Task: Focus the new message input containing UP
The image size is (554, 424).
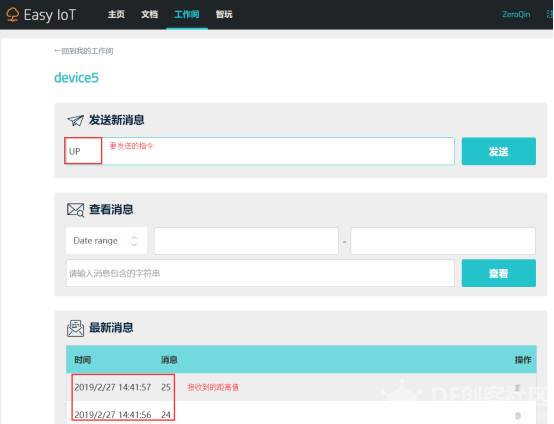Action: [x=260, y=151]
